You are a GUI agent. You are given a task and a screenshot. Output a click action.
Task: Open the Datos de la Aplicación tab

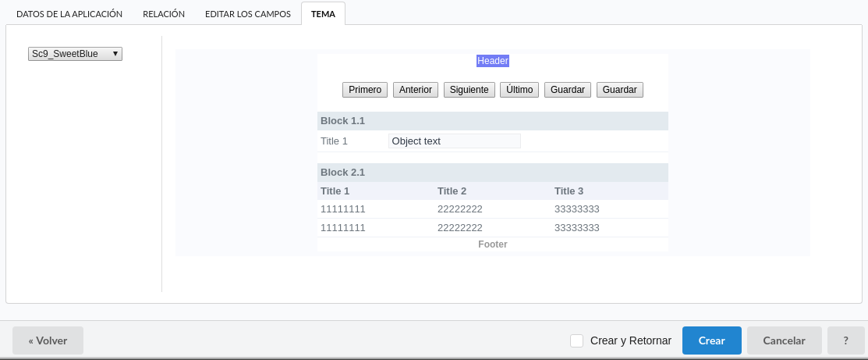pyautogui.click(x=69, y=14)
